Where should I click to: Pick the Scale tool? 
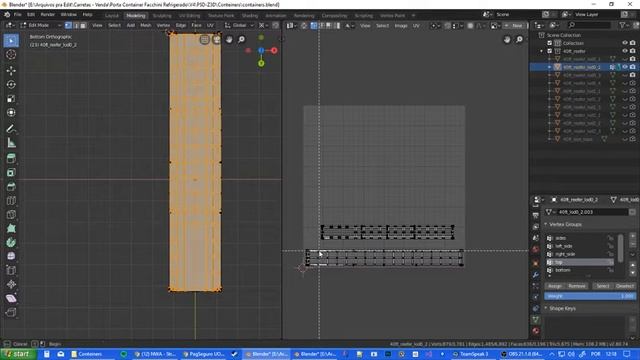[x=11, y=98]
